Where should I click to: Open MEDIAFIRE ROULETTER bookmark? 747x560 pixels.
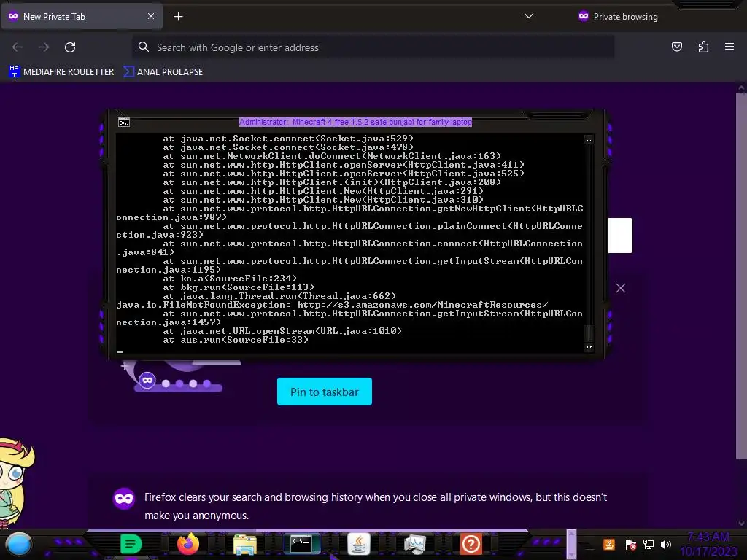click(x=61, y=72)
